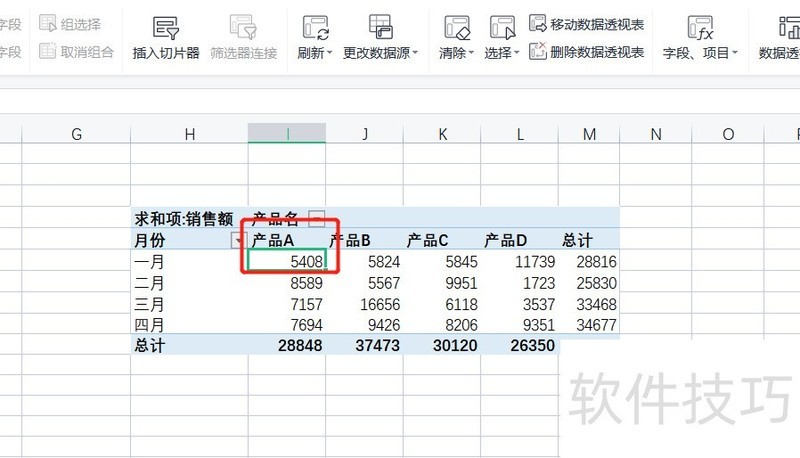Click cell with value 9951
Viewport: 800px width, 458px height.
(442, 283)
